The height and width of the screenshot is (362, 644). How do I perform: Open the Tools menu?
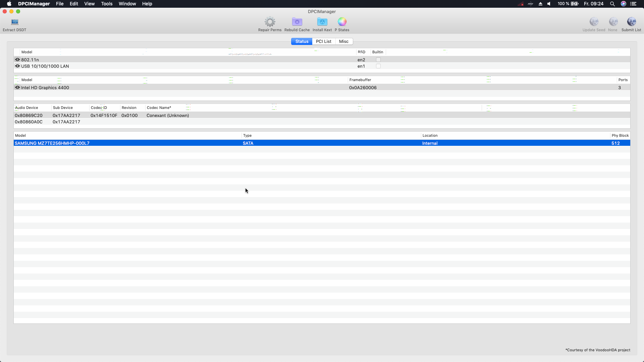pyautogui.click(x=107, y=4)
